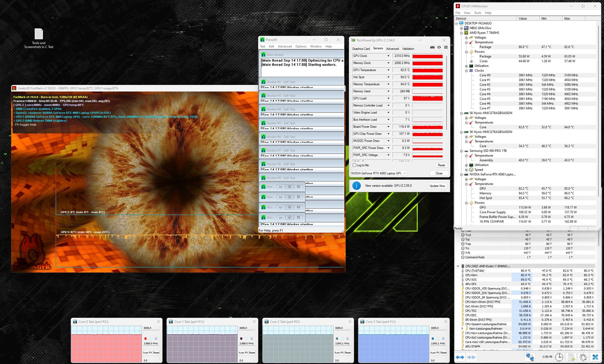Click the Core 2 Takt graph window icon
The height and width of the screenshot is (364, 604).
(x=266, y=322)
